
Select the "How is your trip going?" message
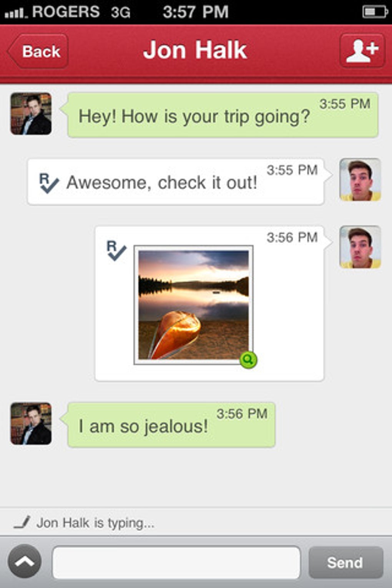222,115
